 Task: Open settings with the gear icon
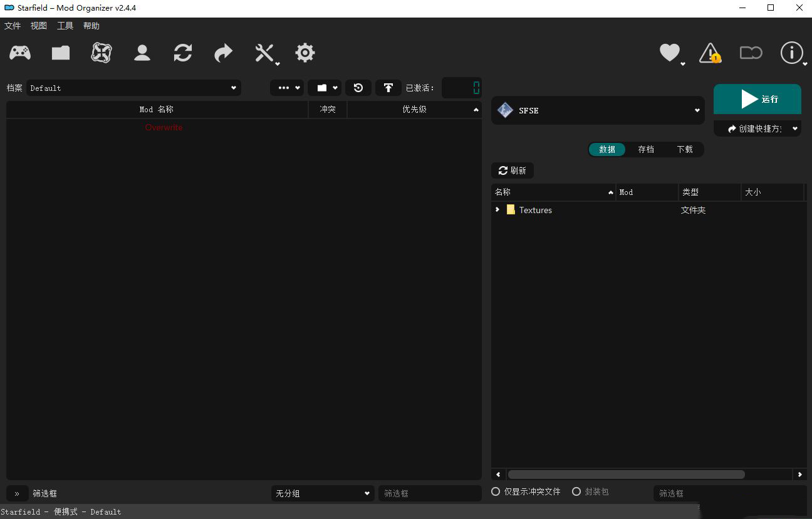tap(305, 53)
